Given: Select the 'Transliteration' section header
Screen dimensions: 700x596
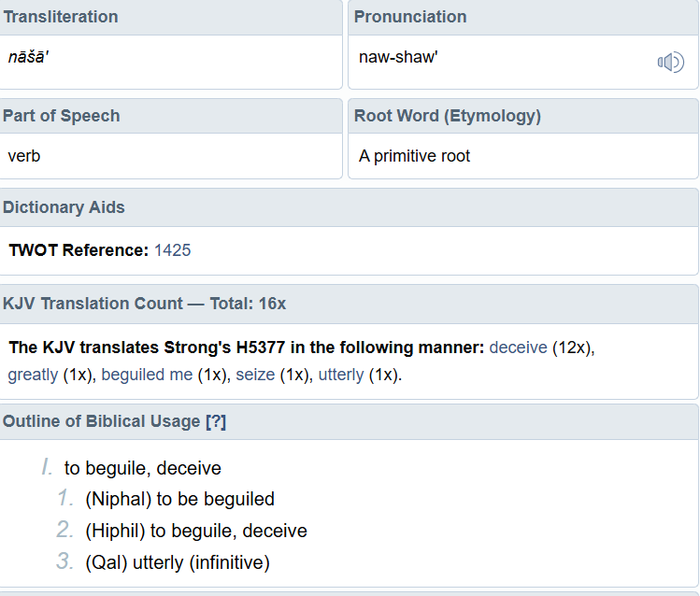Looking at the screenshot, I should 61,17.
